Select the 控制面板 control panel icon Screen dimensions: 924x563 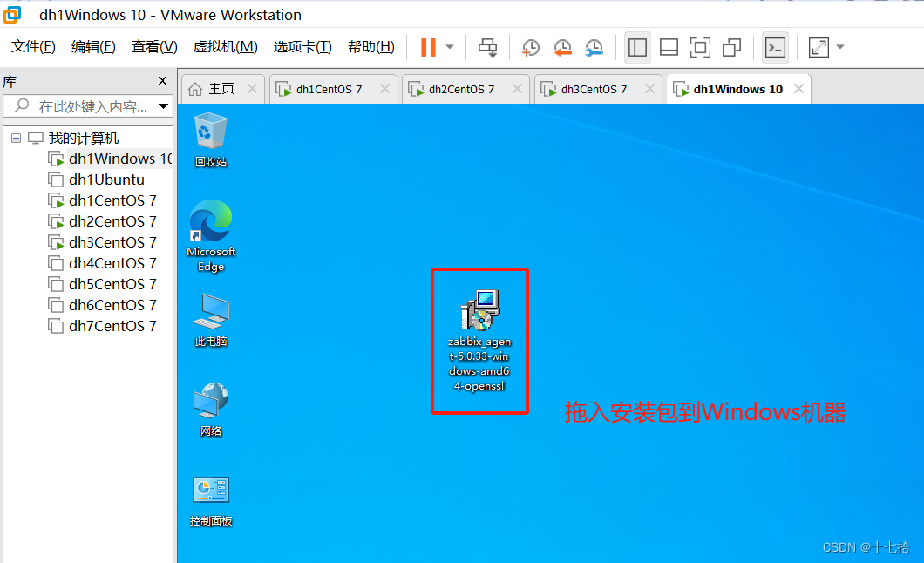211,500
